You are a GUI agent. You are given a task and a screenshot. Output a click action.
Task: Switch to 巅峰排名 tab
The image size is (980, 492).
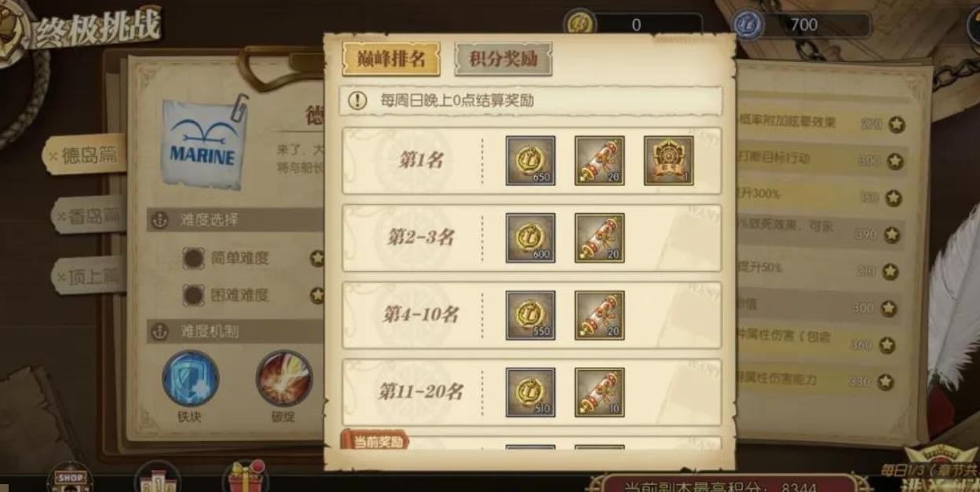(x=391, y=59)
